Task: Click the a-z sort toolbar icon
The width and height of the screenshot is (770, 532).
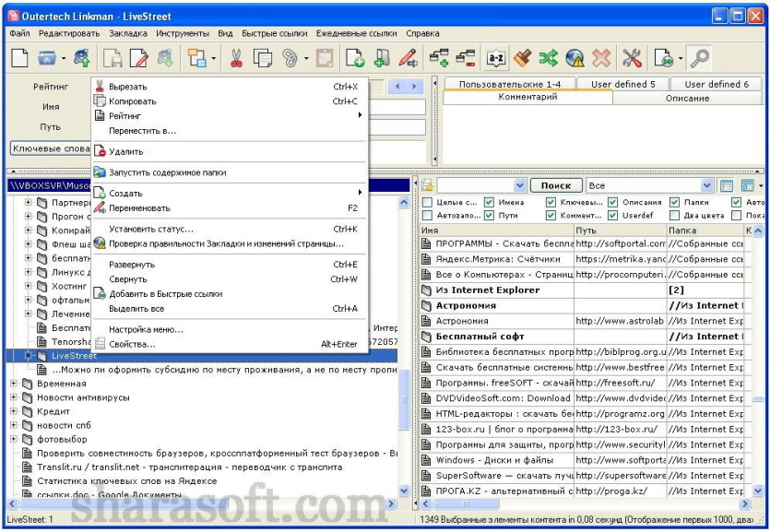Action: point(495,58)
